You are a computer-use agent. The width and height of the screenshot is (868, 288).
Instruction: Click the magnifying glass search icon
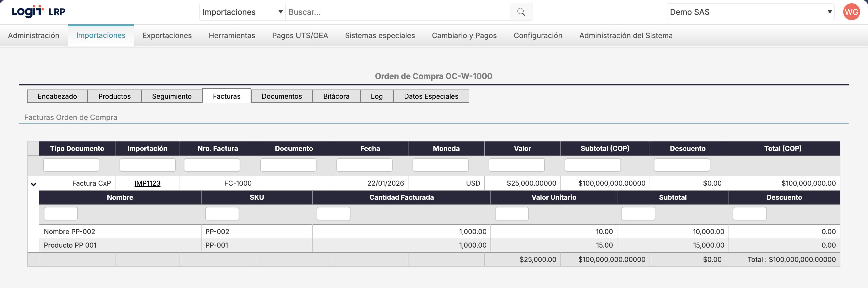(521, 12)
